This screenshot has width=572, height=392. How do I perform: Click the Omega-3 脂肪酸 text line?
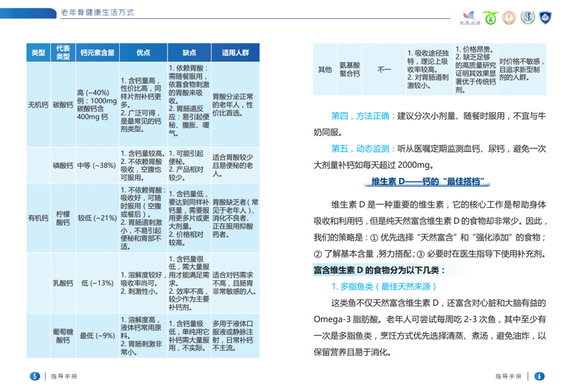point(430,320)
